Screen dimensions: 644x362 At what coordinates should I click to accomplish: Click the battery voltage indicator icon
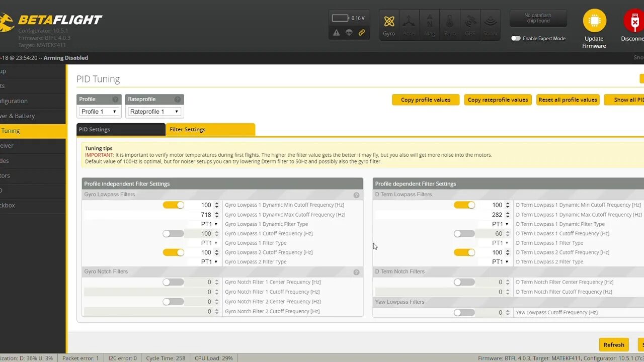click(x=341, y=18)
